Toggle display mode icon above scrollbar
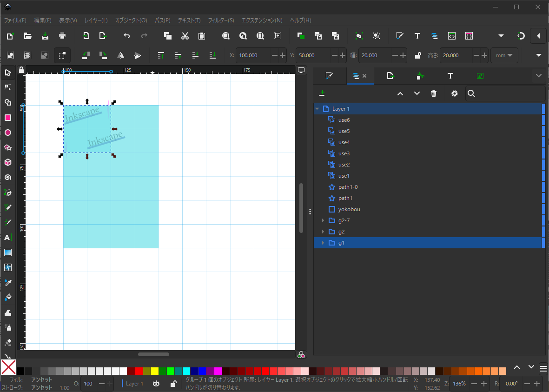This screenshot has height=392, width=549. click(x=301, y=70)
